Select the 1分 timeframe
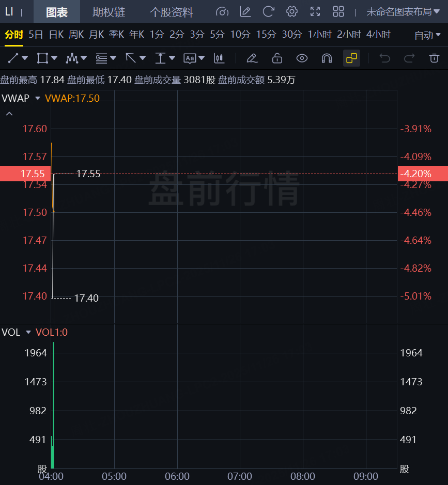448x485 pixels. point(157,34)
